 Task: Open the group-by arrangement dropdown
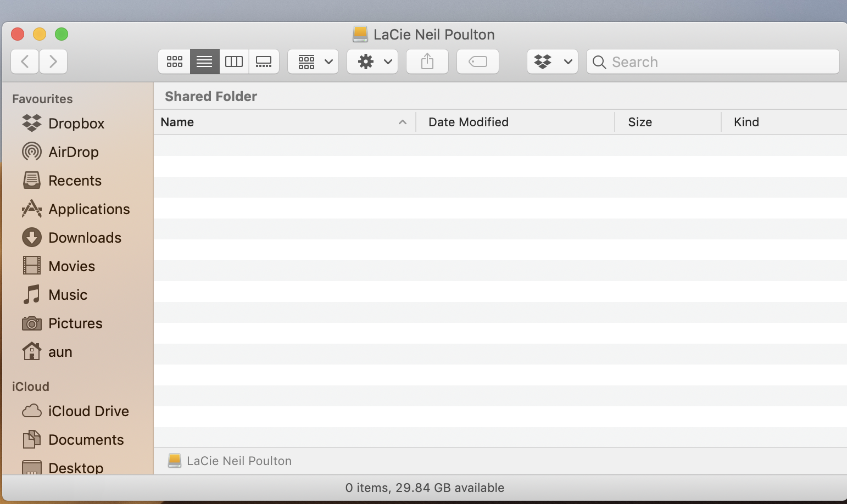(313, 61)
